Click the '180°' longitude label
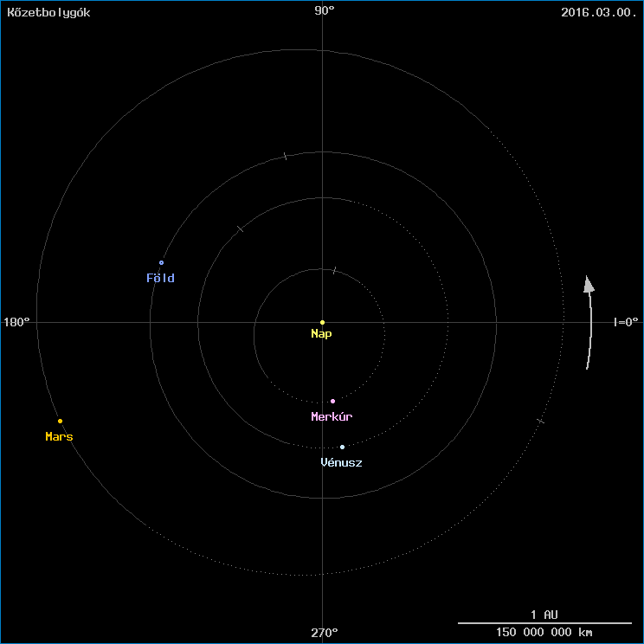 coord(16,322)
